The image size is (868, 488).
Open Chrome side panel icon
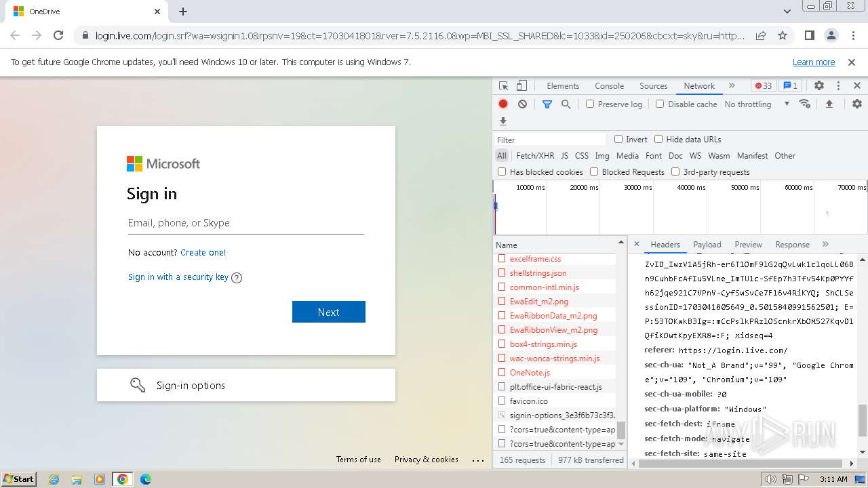tap(810, 35)
